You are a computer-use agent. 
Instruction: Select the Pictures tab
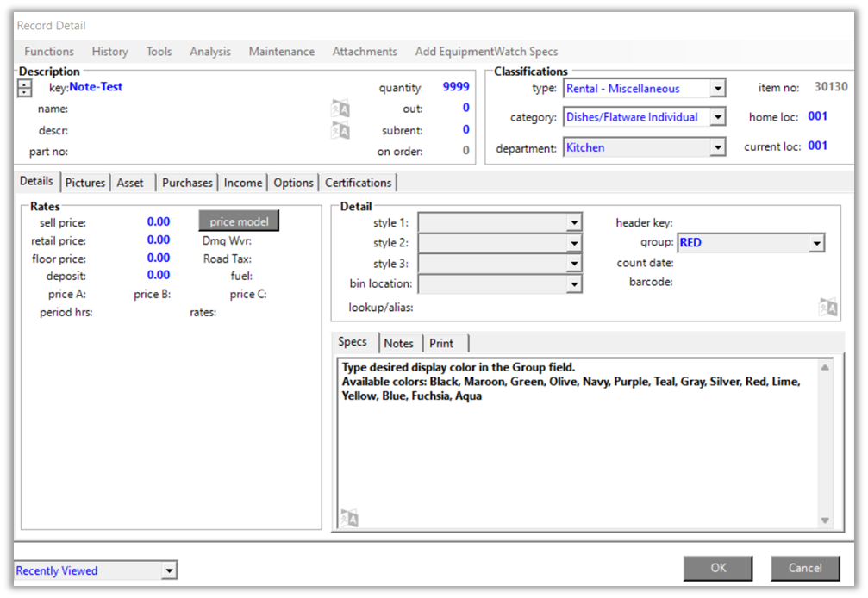pyautogui.click(x=85, y=183)
